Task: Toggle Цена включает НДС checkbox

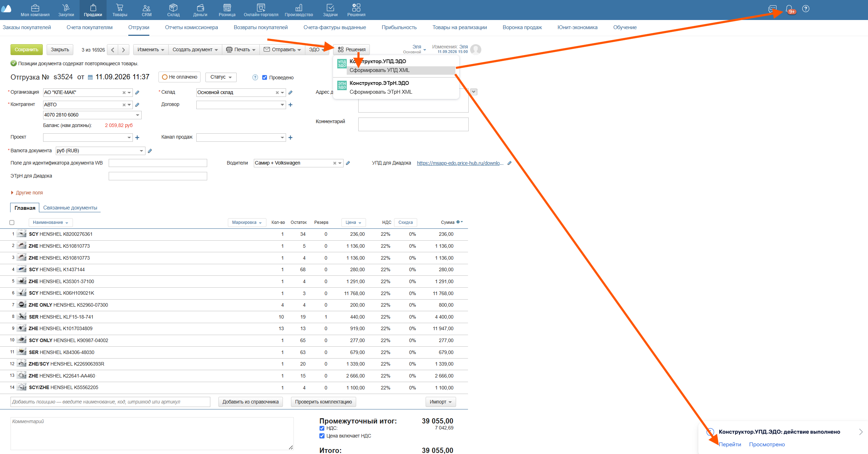Action: point(322,436)
